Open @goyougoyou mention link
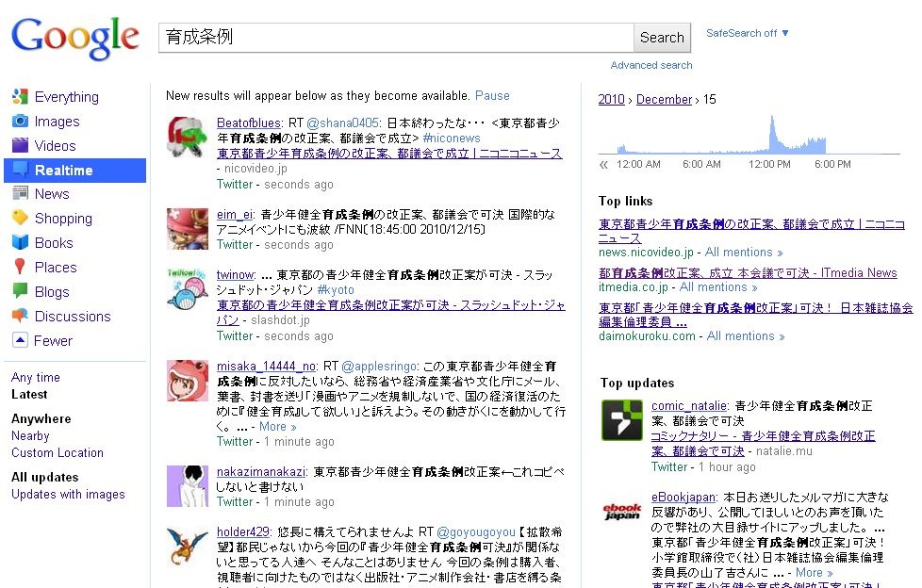This screenshot has width=922, height=588. point(476,532)
